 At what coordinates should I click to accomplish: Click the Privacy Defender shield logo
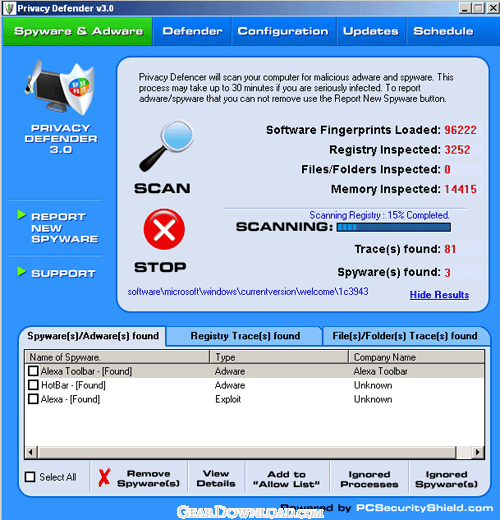tap(60, 87)
